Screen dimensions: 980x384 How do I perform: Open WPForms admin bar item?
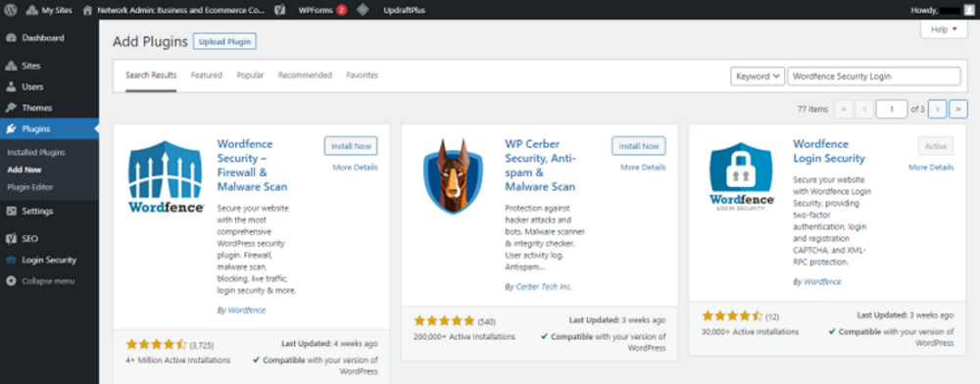316,10
